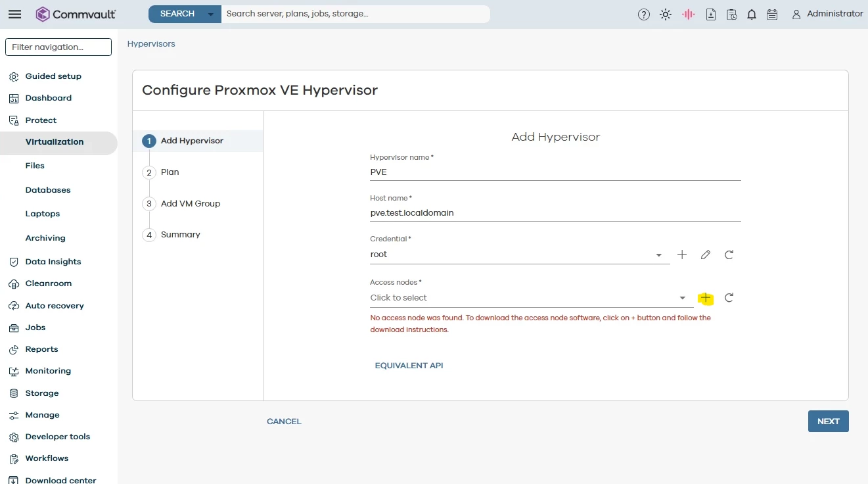This screenshot has width=868, height=484.
Task: Add a new credential with plus icon
Action: click(x=682, y=254)
